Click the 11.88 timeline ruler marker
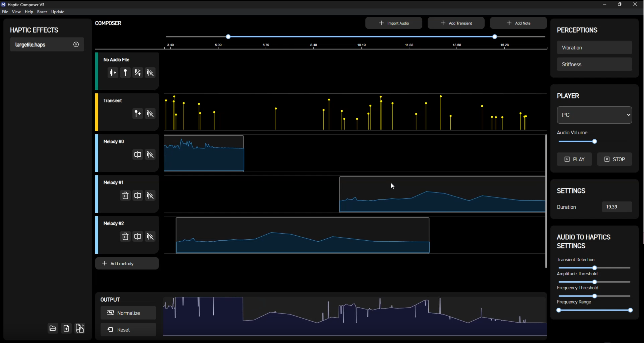Image resolution: width=644 pixels, height=343 pixels. (409, 45)
